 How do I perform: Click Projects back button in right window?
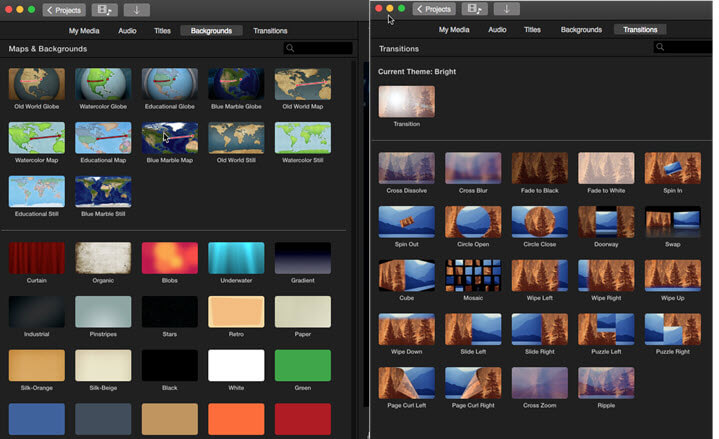(432, 9)
